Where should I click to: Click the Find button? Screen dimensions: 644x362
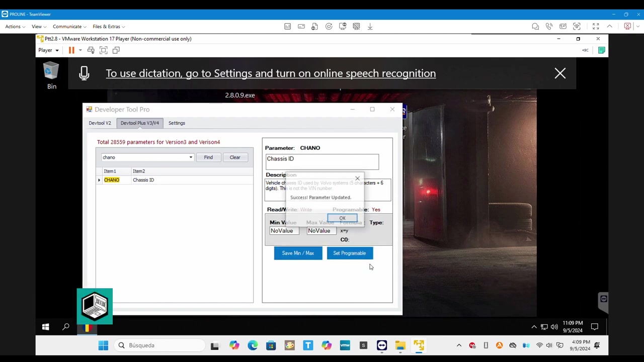tap(208, 157)
